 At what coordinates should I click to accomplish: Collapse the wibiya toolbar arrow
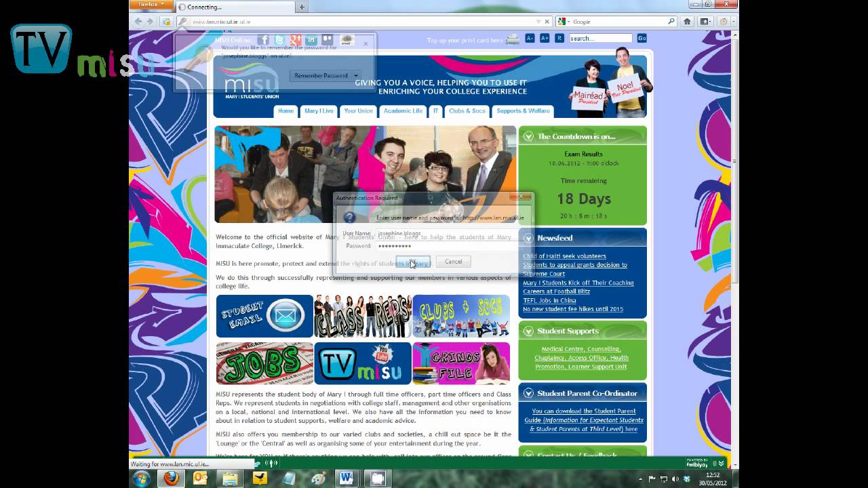(722, 464)
